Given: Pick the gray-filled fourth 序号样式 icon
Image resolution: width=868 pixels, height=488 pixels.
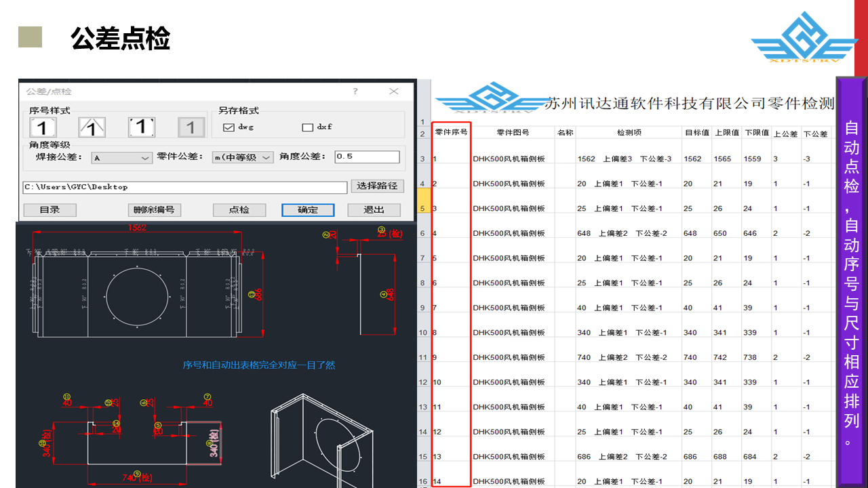Looking at the screenshot, I should tap(191, 127).
